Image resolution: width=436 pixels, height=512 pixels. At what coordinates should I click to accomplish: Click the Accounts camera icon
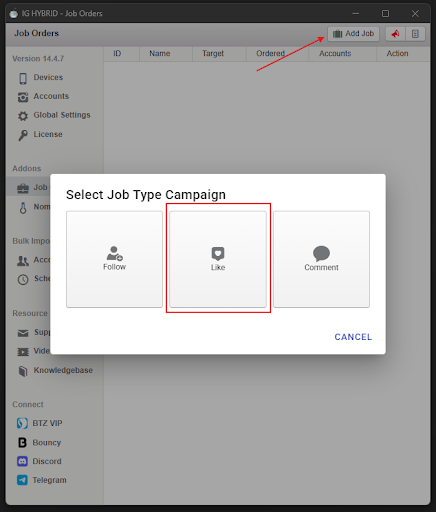[x=23, y=97]
